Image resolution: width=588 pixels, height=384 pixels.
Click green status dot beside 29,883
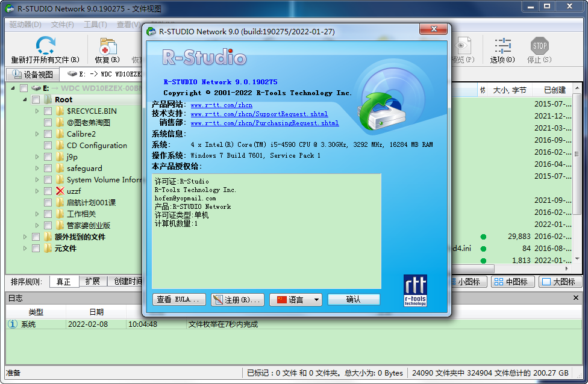[483, 237]
